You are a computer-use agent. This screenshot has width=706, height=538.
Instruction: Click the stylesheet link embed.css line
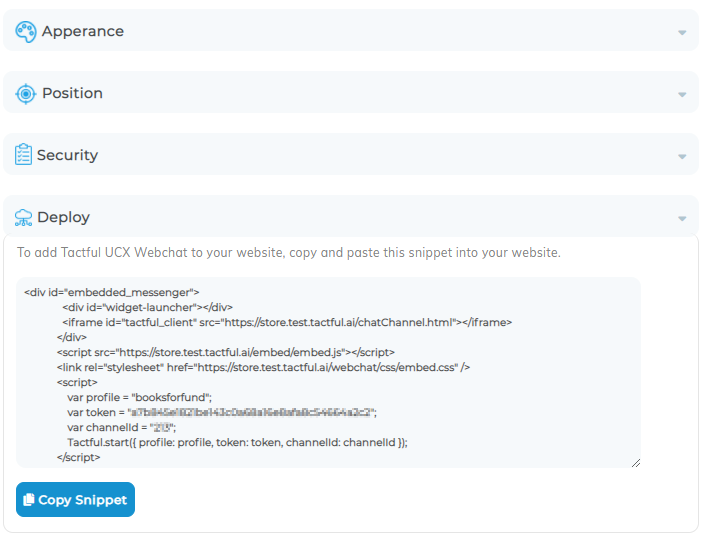point(263,367)
